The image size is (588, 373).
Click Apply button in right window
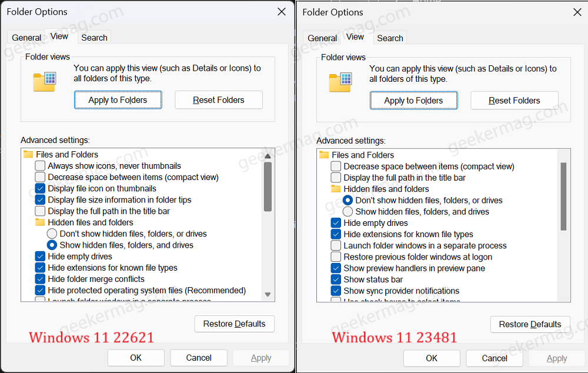click(x=557, y=358)
